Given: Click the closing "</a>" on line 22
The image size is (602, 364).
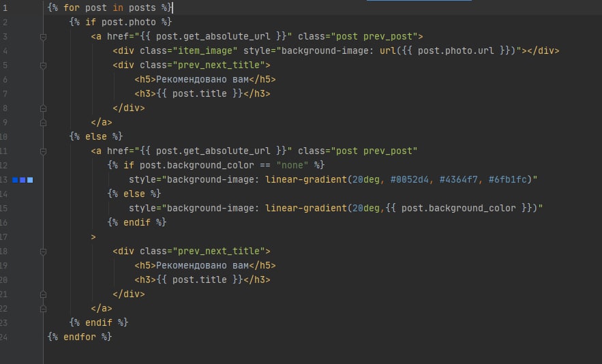Looking at the screenshot, I should click(102, 308).
